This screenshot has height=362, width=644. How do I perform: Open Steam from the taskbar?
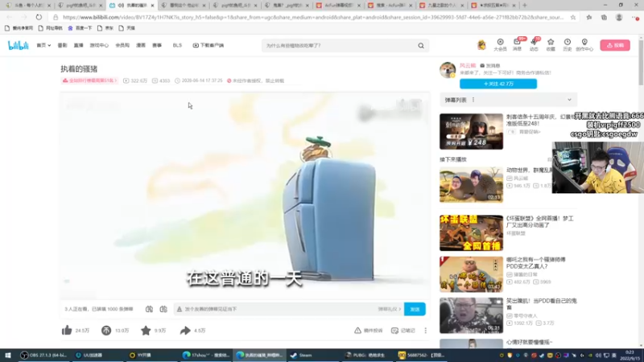tap(301, 355)
